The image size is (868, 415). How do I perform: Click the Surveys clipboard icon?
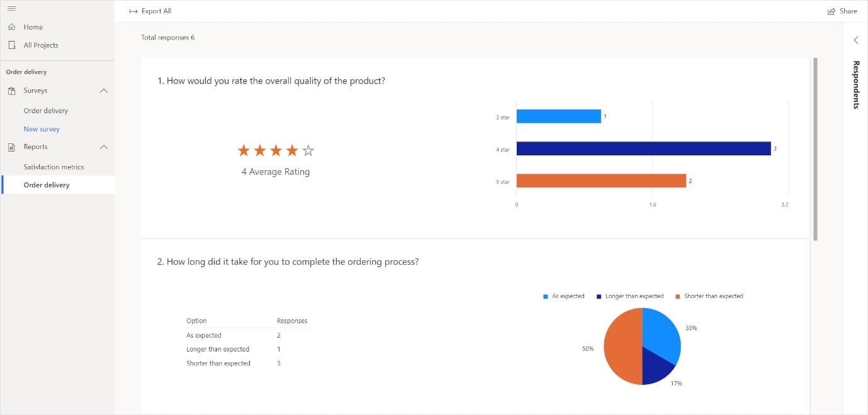11,91
